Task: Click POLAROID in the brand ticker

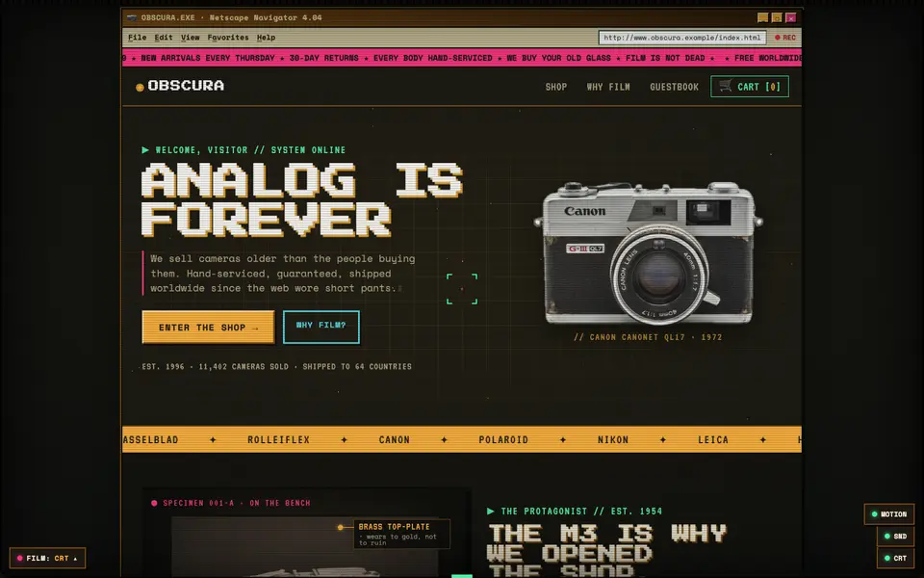Action: click(503, 440)
